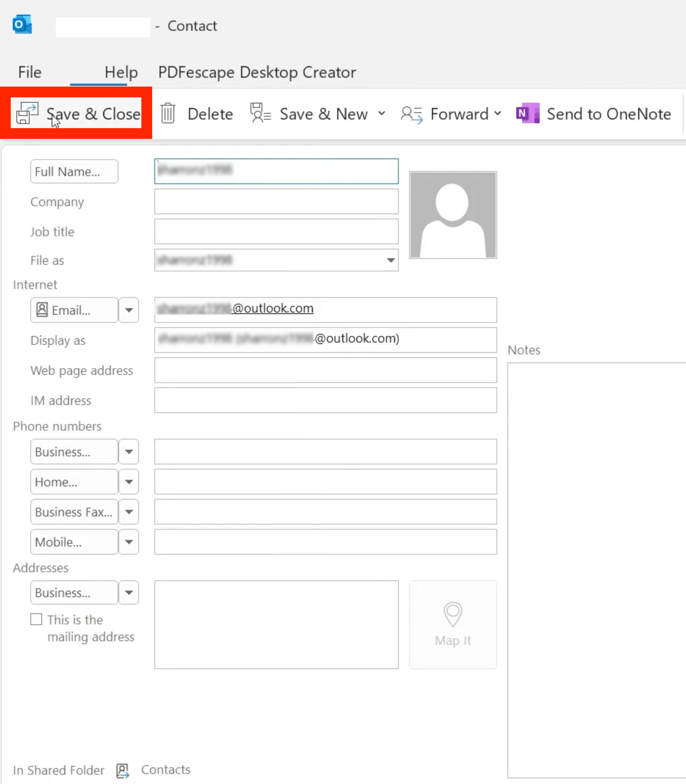Open the Email type dropdown arrow
Screen dimensions: 686x784
point(129,310)
